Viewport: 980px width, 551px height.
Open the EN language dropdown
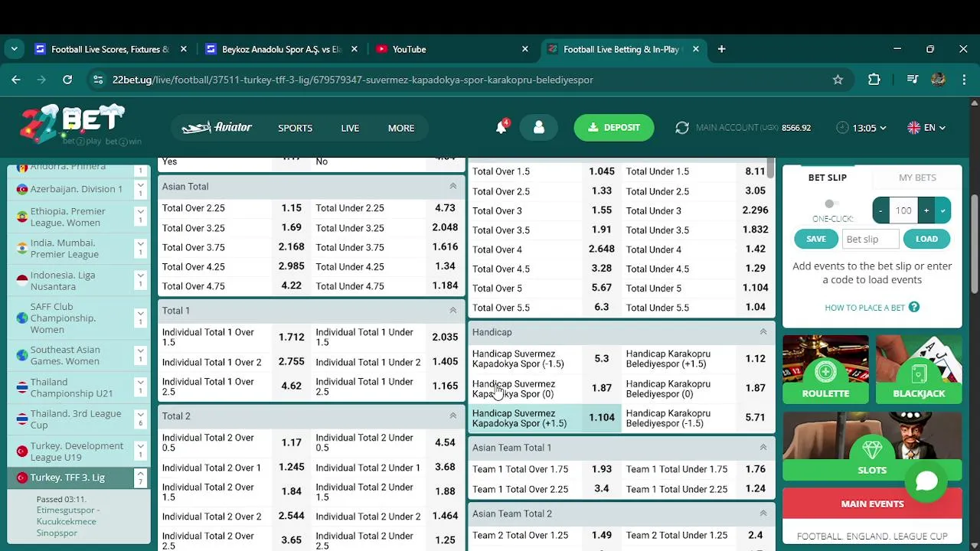coord(926,128)
